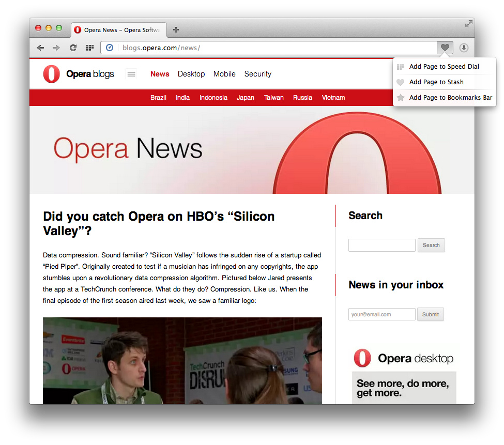
Task: Click the your@email.com newsletter field
Action: pos(381,314)
